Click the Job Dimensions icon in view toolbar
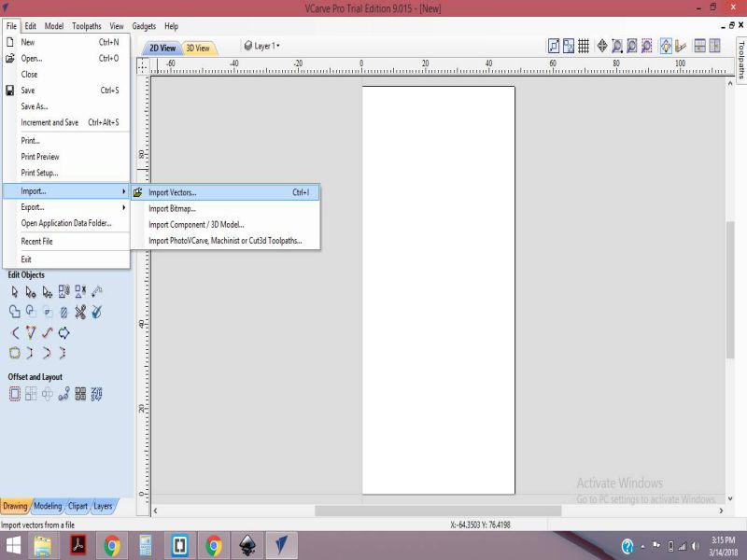The image size is (747, 560). pyautogui.click(x=554, y=46)
